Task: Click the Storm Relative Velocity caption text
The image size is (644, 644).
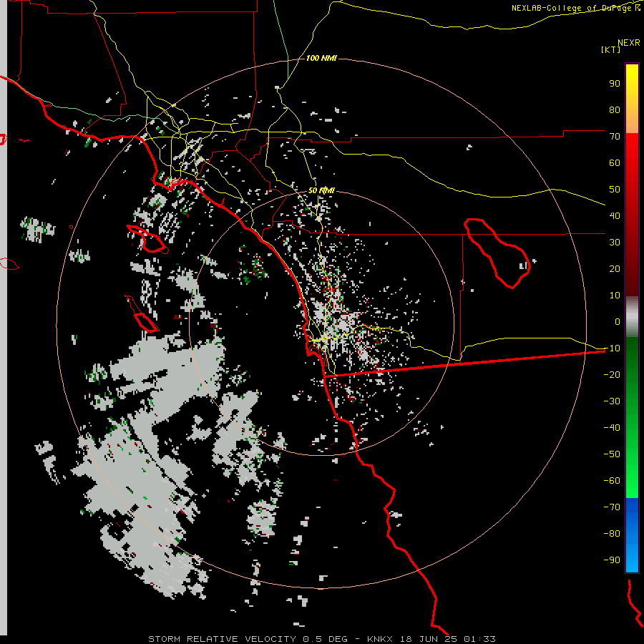Action: (321, 639)
